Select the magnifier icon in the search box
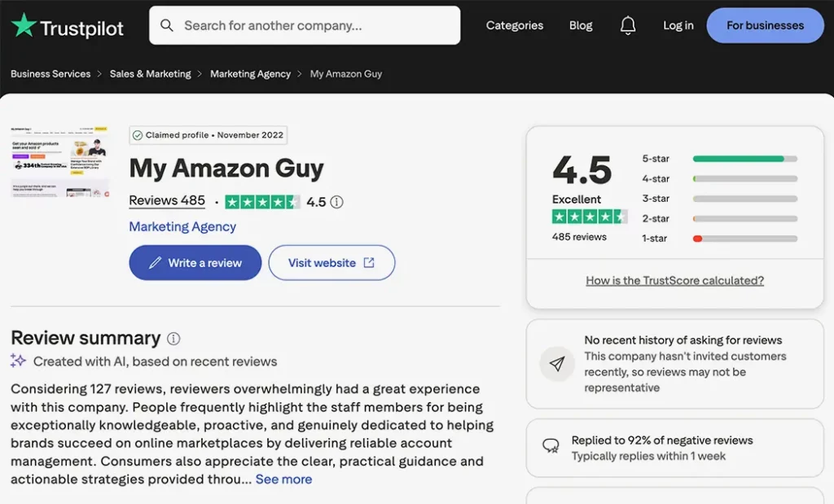This screenshot has height=504, width=834. pos(166,25)
